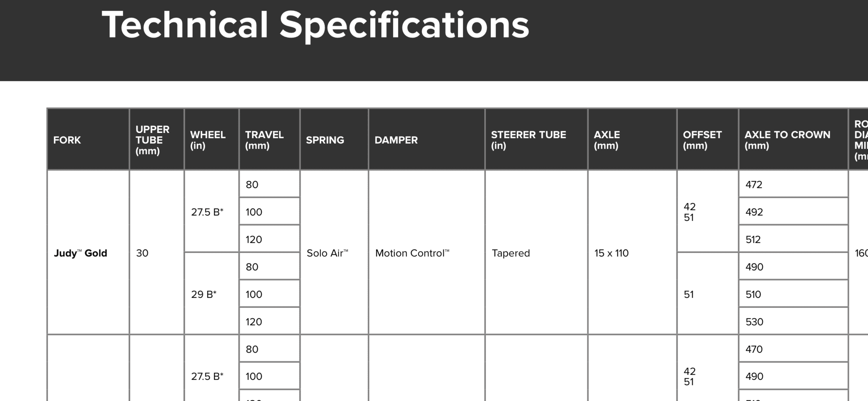This screenshot has width=868, height=401.
Task: Click the Solo Air spring cell
Action: 335,253
